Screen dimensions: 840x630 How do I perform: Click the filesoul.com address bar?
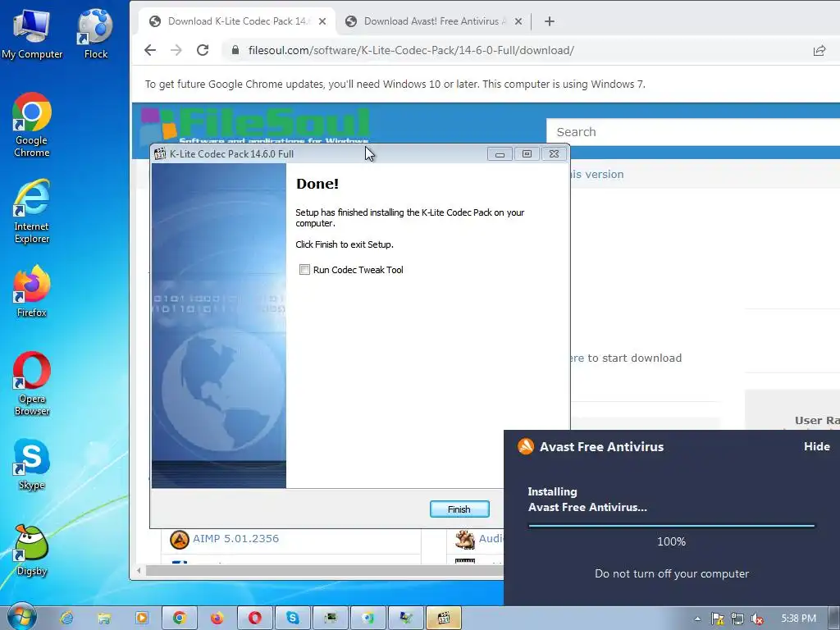(411, 50)
